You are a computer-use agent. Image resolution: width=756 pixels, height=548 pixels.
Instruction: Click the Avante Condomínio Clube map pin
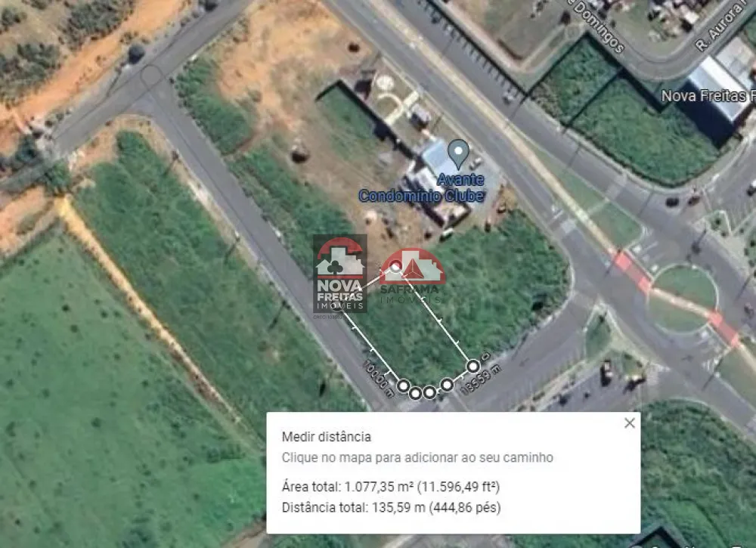tap(458, 153)
